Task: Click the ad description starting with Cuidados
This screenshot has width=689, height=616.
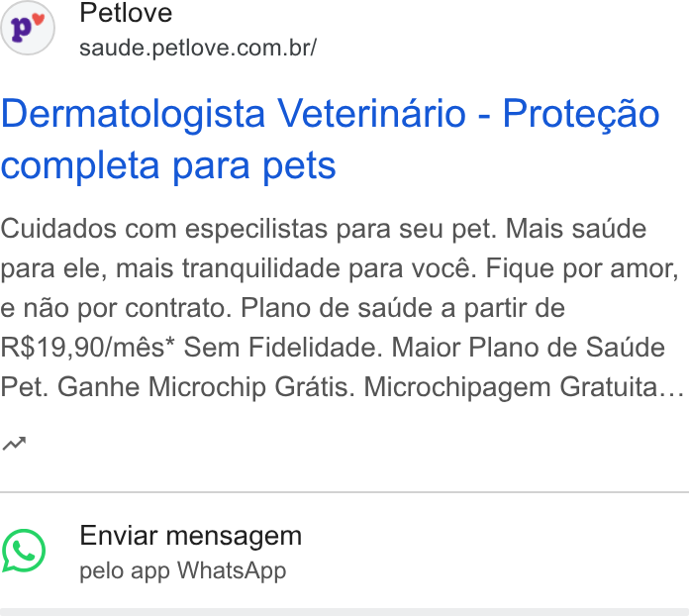Action: point(342,308)
